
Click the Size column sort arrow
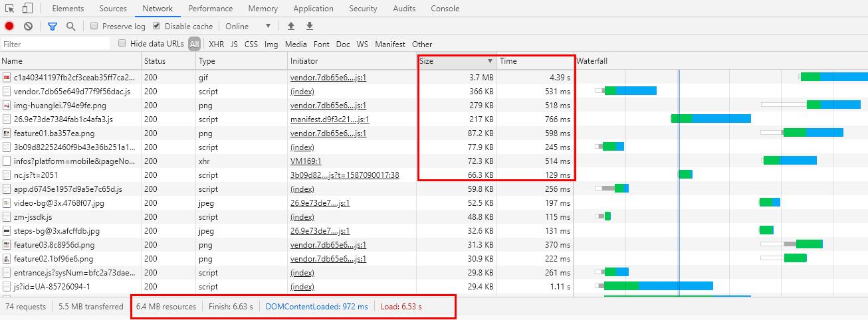(x=490, y=61)
